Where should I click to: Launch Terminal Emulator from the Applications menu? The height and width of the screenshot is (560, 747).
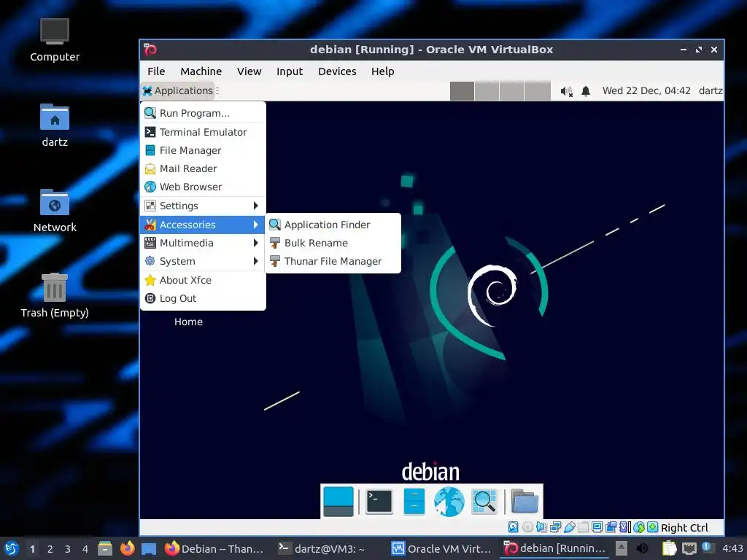(x=203, y=132)
